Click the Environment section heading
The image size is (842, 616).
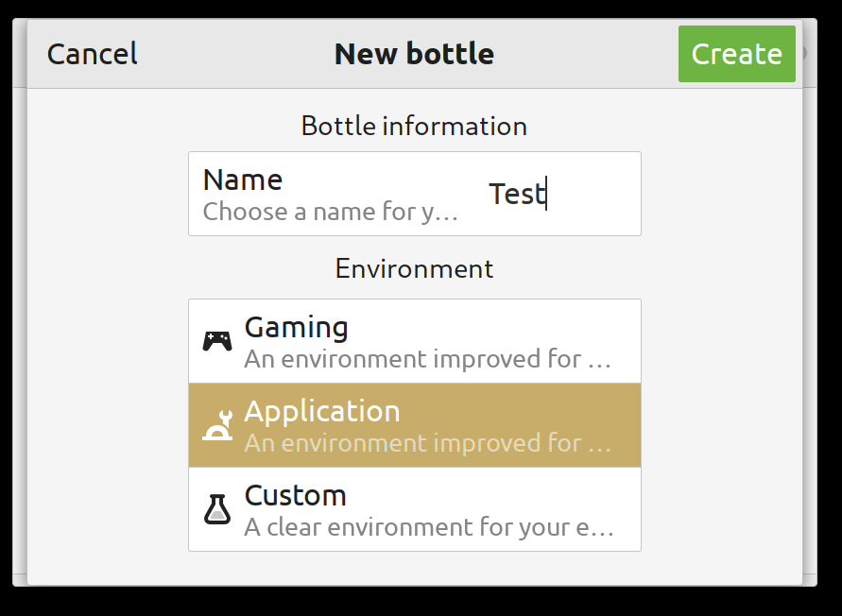[x=414, y=268]
